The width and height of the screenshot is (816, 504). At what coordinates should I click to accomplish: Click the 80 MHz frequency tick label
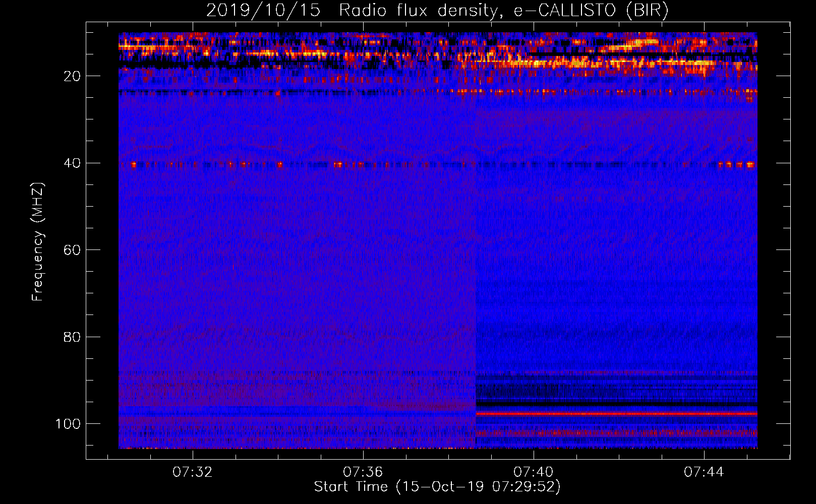[x=72, y=337]
